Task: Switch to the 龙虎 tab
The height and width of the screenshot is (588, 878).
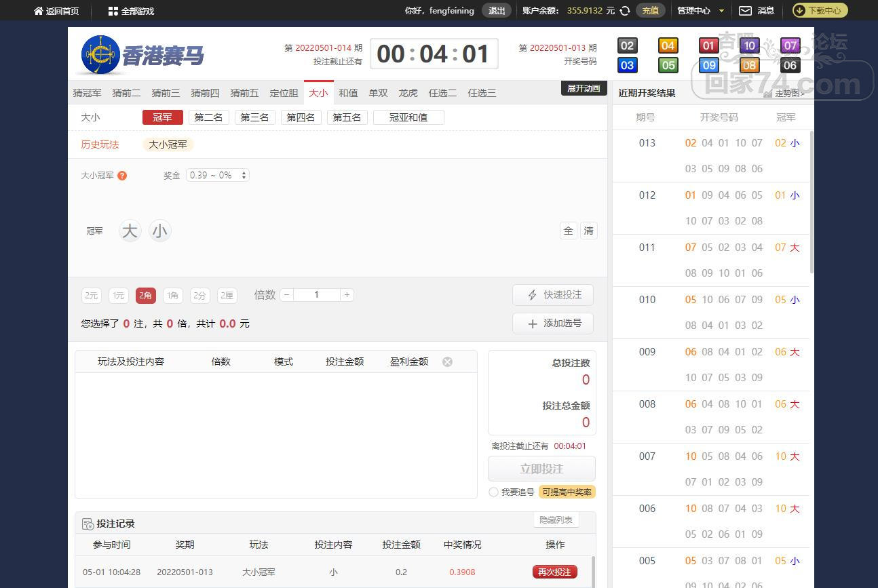Action: (x=408, y=93)
